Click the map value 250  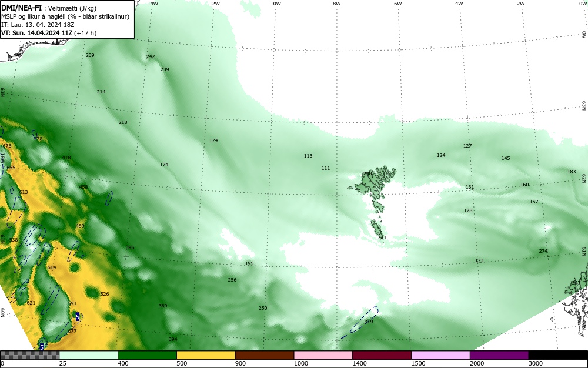(x=263, y=308)
